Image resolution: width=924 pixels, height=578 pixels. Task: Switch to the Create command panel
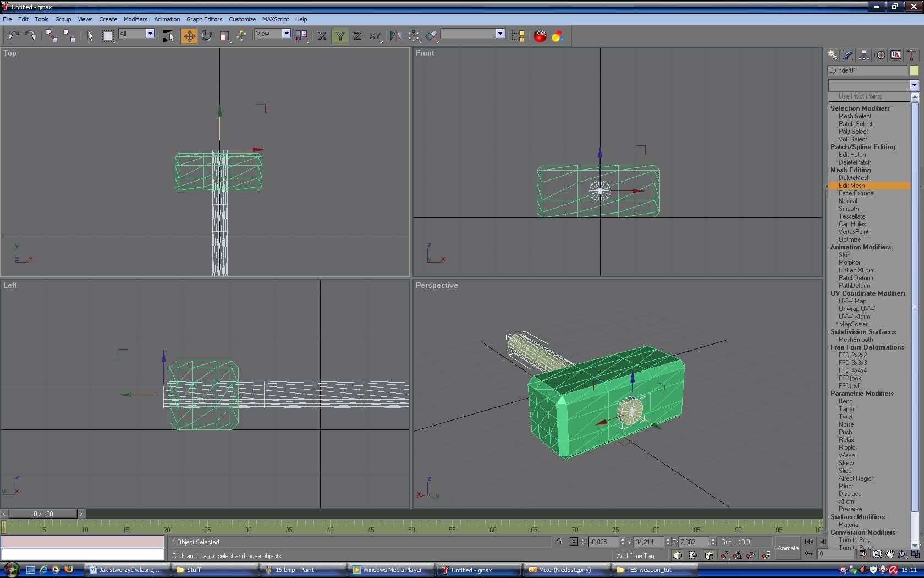pos(833,55)
